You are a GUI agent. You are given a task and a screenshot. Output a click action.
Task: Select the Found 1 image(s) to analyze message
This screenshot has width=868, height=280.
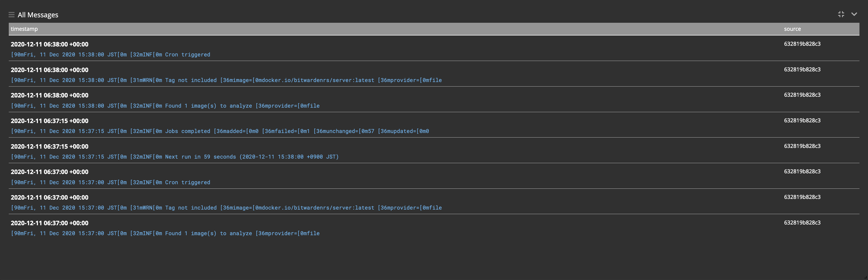point(165,106)
